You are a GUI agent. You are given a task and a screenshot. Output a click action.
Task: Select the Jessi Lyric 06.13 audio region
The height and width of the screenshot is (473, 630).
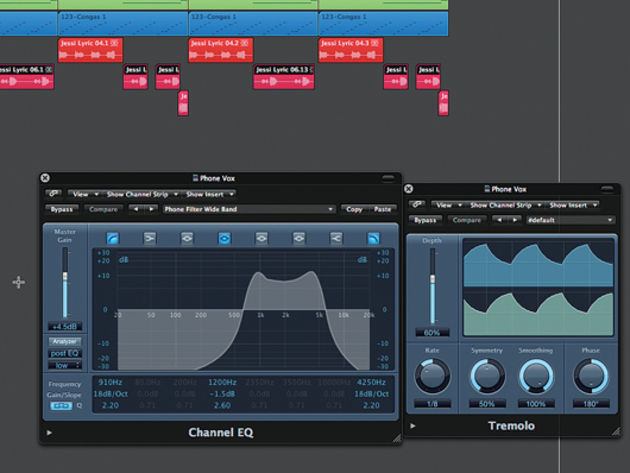(x=284, y=76)
